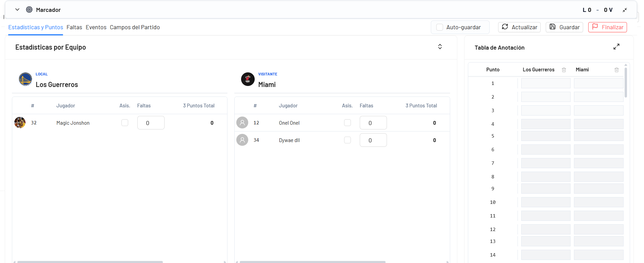This screenshot has width=644, height=263.
Task: Click the Punto column header
Action: pyautogui.click(x=493, y=70)
